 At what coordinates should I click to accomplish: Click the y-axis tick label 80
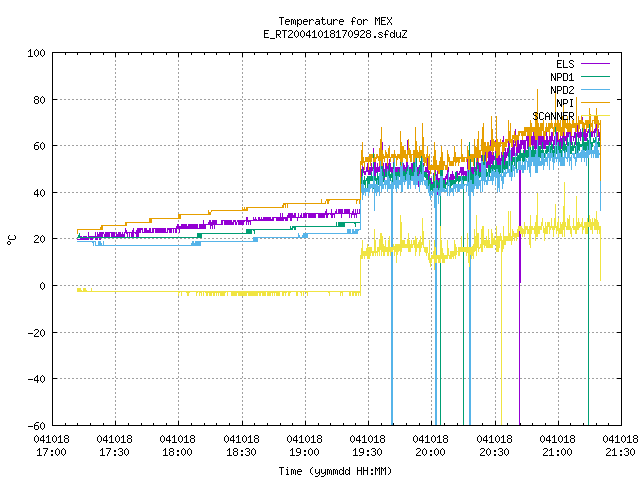(x=39, y=100)
